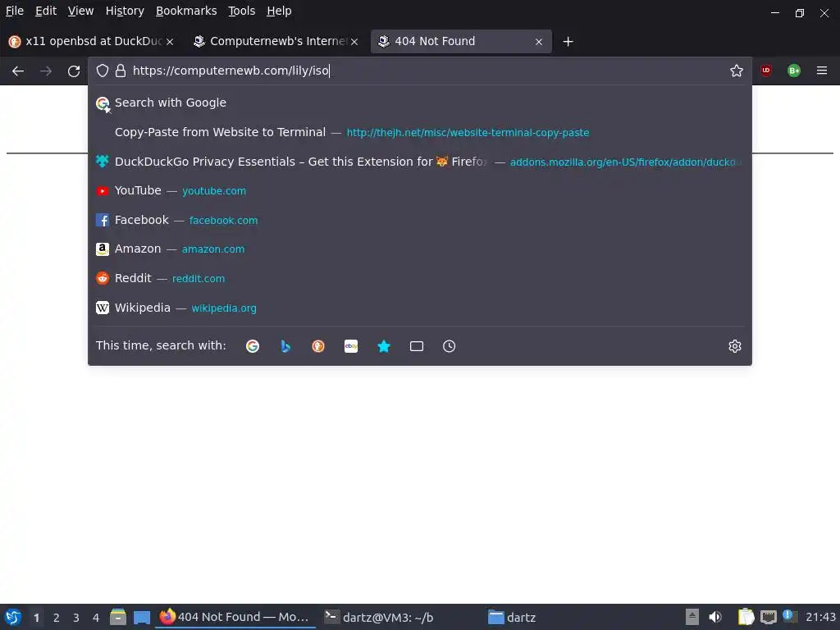Open the View menu
The height and width of the screenshot is (630, 840).
coord(80,11)
